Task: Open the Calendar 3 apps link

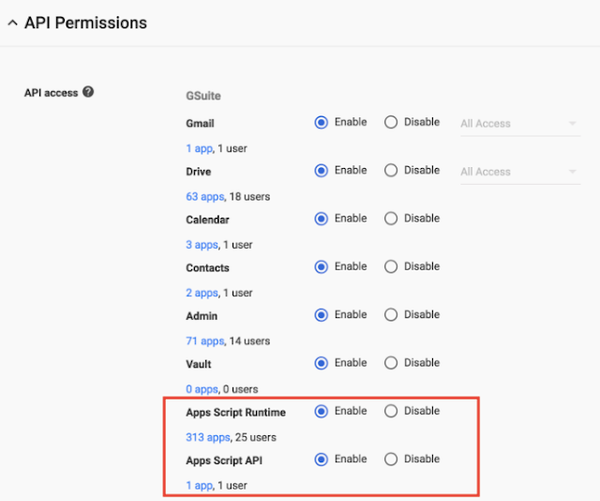Action: pyautogui.click(x=202, y=245)
